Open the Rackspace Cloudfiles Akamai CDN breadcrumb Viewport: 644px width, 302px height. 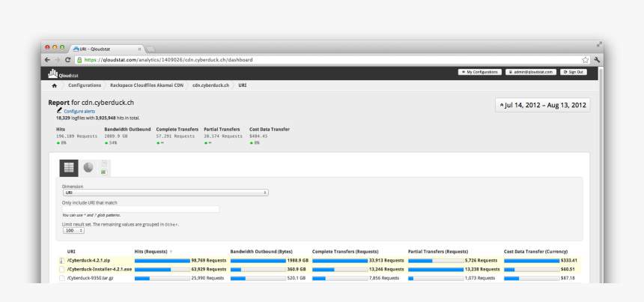pos(147,85)
